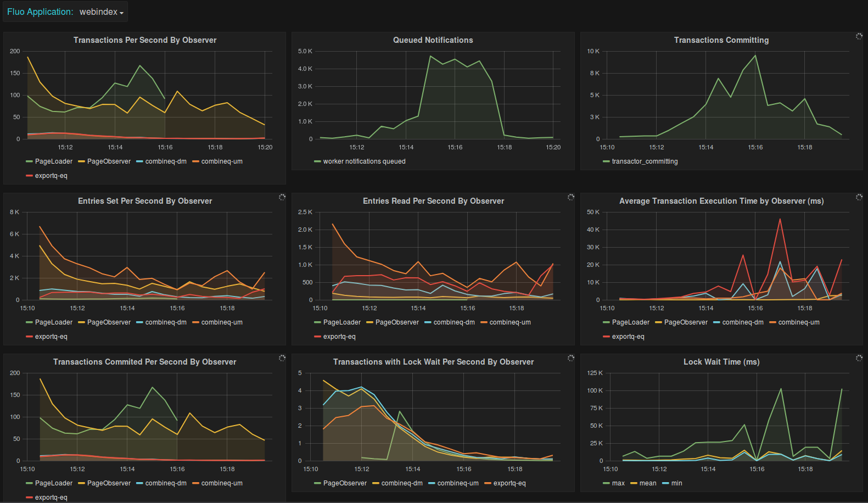This screenshot has width=868, height=503.
Task: Click the spinner icon on Entries Set panel
Action: [282, 197]
